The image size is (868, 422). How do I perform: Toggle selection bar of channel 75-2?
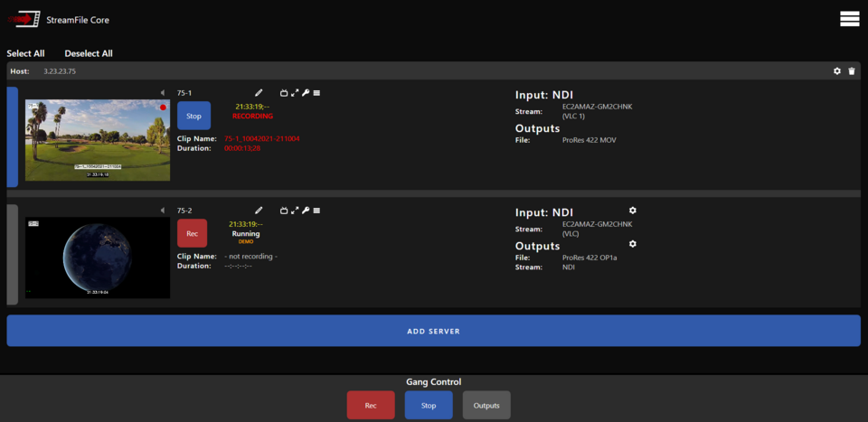[12, 255]
